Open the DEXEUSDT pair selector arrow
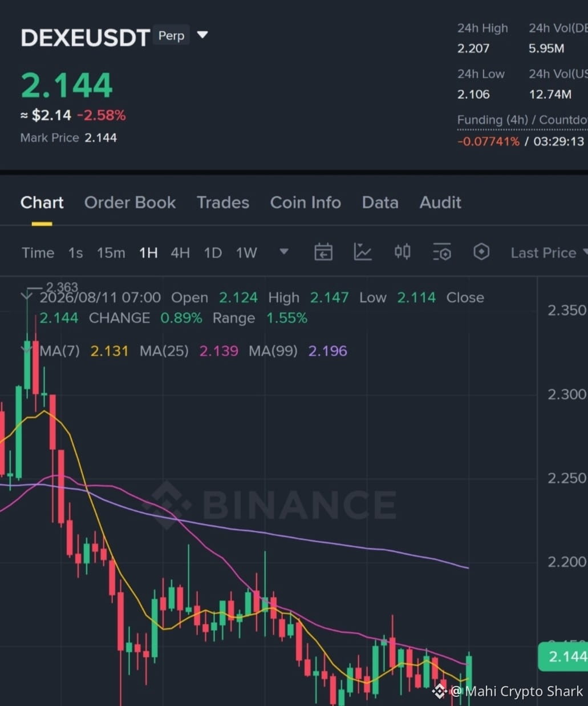588x706 pixels. pos(202,35)
